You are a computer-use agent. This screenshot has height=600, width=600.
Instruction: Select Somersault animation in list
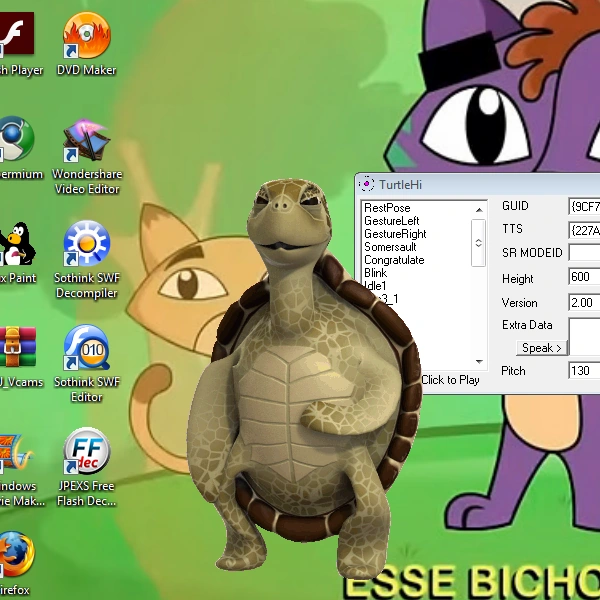click(390, 247)
